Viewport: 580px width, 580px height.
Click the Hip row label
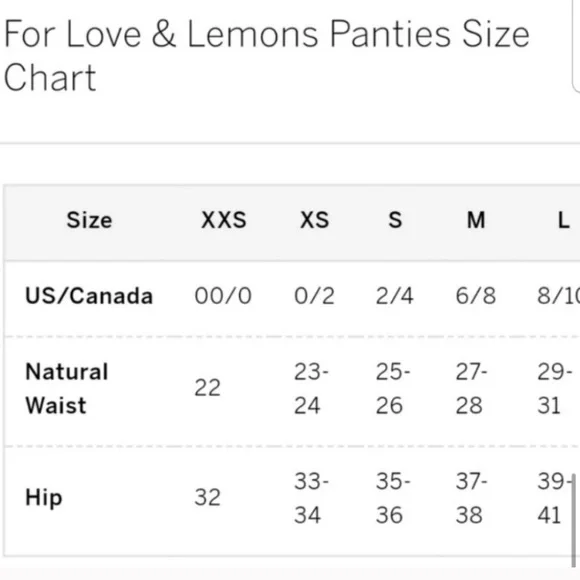pos(44,498)
